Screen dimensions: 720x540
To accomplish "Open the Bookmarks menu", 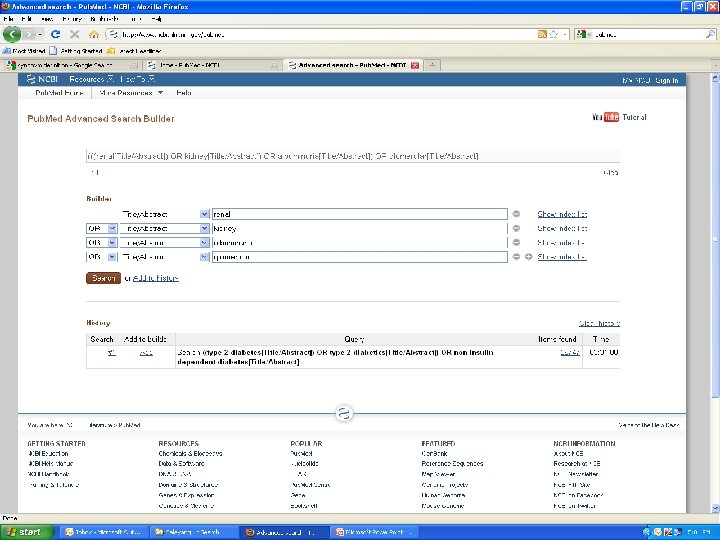I will click(104, 19).
